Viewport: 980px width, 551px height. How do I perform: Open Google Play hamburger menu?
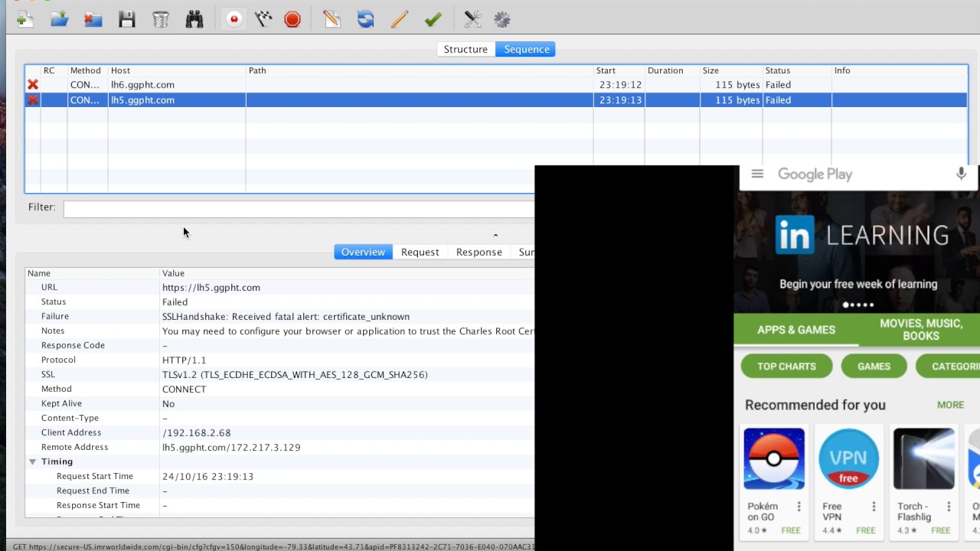(x=757, y=174)
